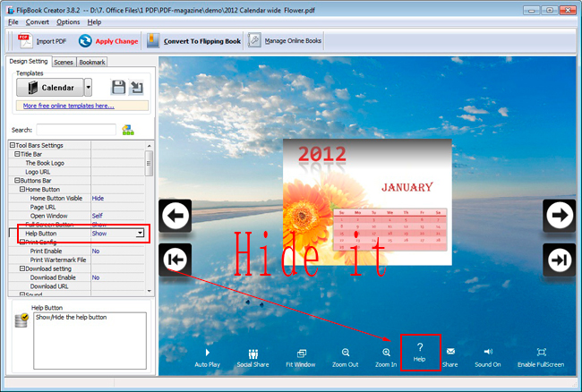This screenshot has width=582, height=392.
Task: Open the File menu
Action: pyautogui.click(x=13, y=21)
